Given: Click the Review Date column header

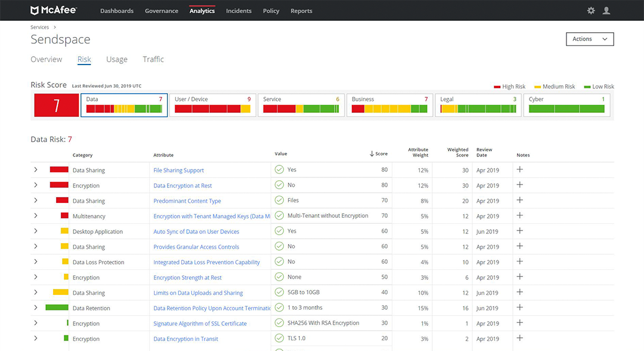Looking at the screenshot, I should click(484, 152).
